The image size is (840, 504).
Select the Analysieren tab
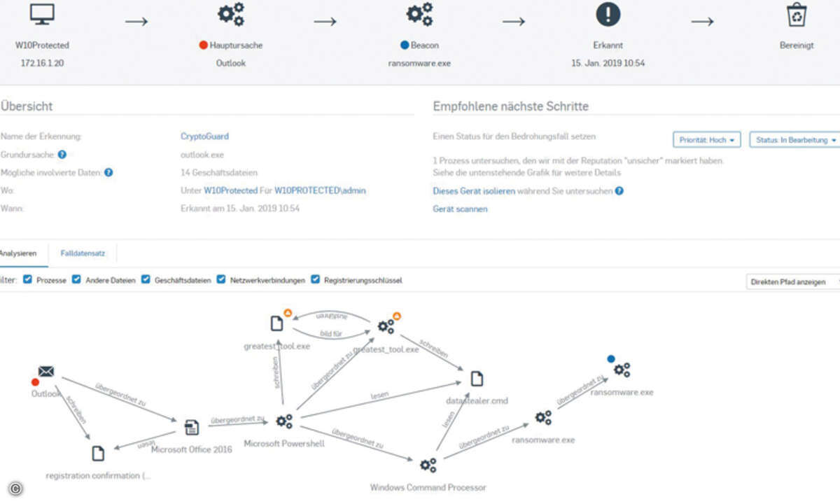(x=19, y=253)
